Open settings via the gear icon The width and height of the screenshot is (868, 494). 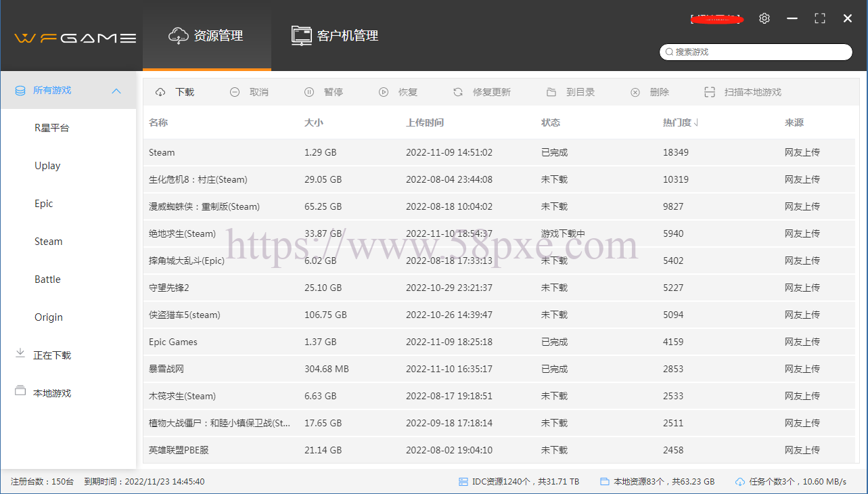pos(764,18)
